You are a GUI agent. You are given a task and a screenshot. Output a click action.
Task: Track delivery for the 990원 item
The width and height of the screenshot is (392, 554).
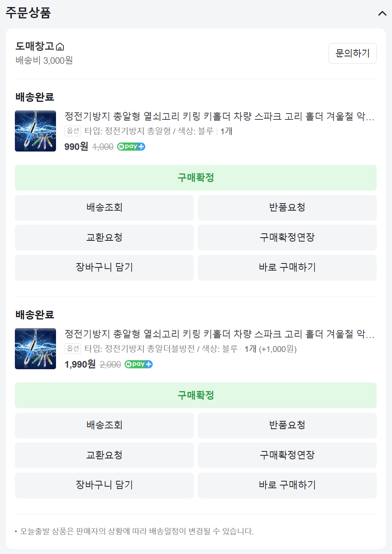(x=104, y=208)
